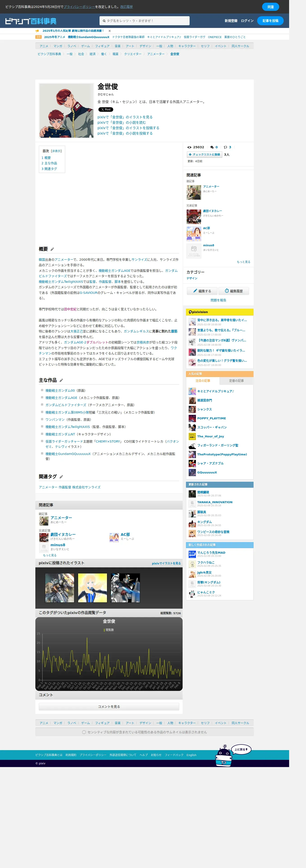Click the 株式会社サンライズ related tag
Viewport: 306px width, 868px height.
tap(86, 487)
